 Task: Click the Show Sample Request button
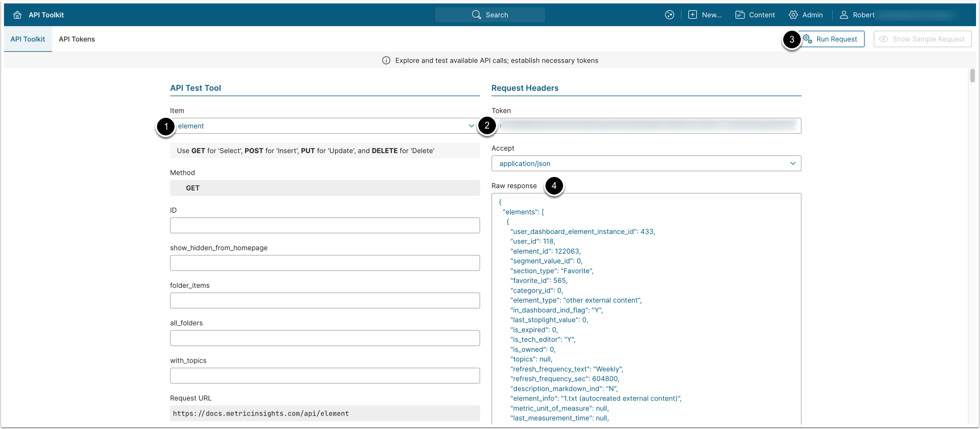[922, 39]
